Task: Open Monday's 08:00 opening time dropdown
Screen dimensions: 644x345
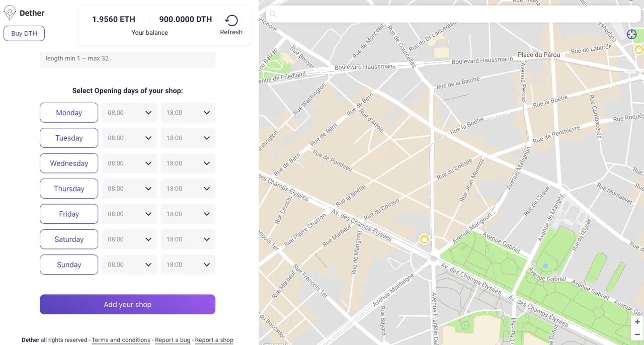Action: [x=129, y=113]
